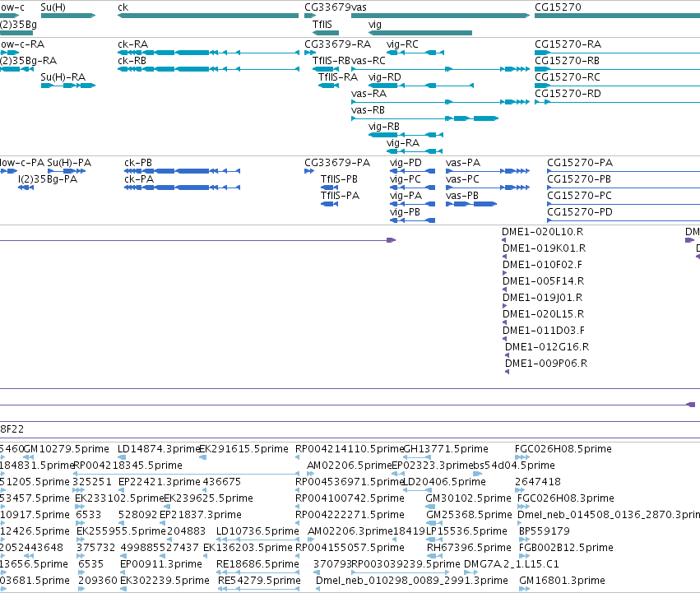The image size is (700, 593).
Task: Select the CG15270-PA protein label
Action: pos(580,163)
